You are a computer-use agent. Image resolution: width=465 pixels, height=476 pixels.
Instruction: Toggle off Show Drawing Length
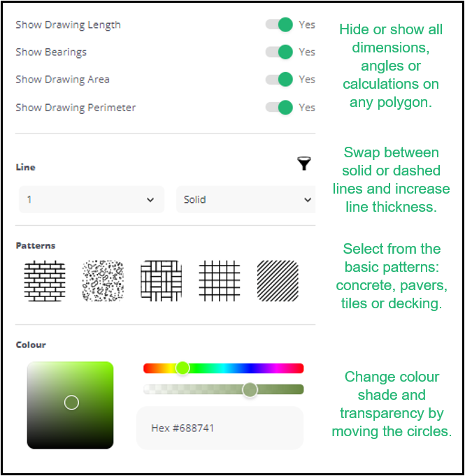pyautogui.click(x=279, y=24)
